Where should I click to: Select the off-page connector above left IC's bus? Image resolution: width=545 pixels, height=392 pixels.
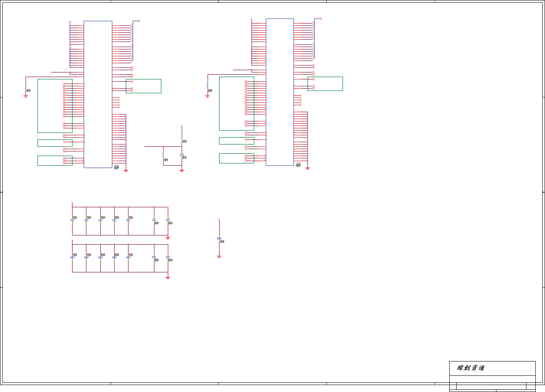(139, 21)
